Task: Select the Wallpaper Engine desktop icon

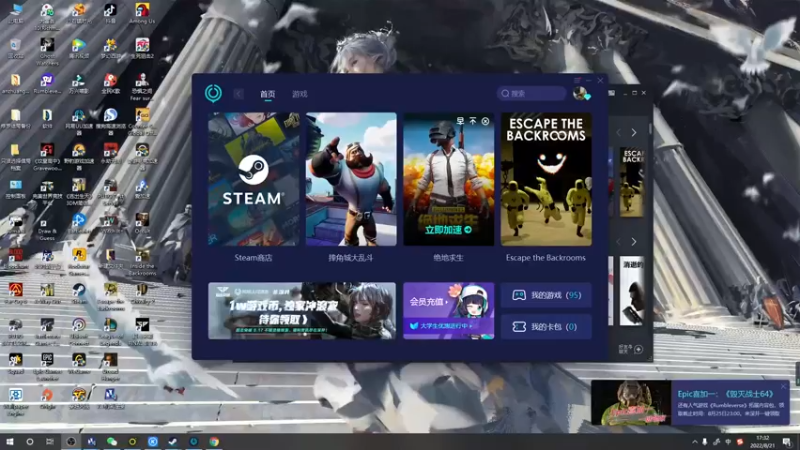Action: [15, 402]
